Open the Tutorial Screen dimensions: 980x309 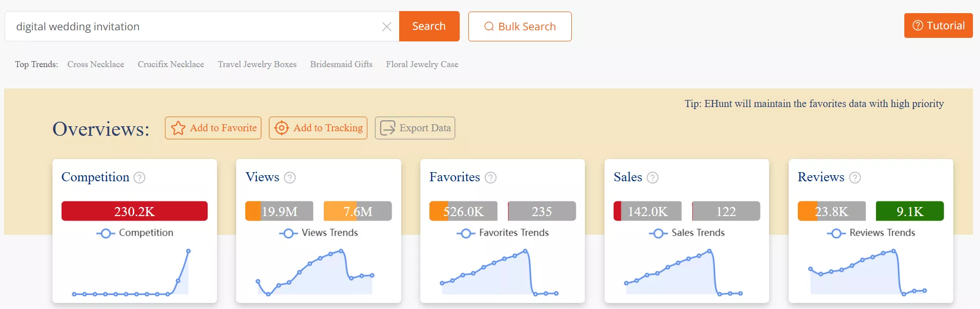[x=938, y=26]
